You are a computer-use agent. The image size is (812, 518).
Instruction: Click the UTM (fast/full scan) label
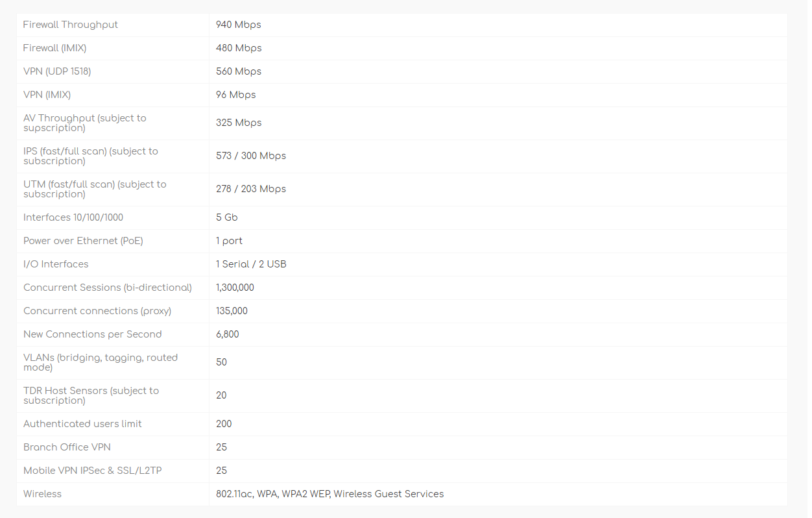[95, 189]
